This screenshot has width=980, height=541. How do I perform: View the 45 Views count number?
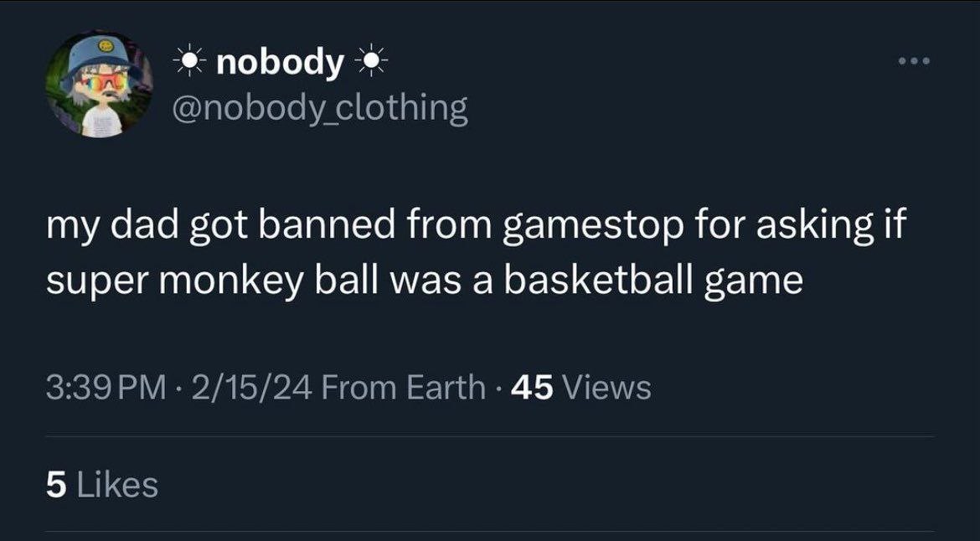pos(531,388)
